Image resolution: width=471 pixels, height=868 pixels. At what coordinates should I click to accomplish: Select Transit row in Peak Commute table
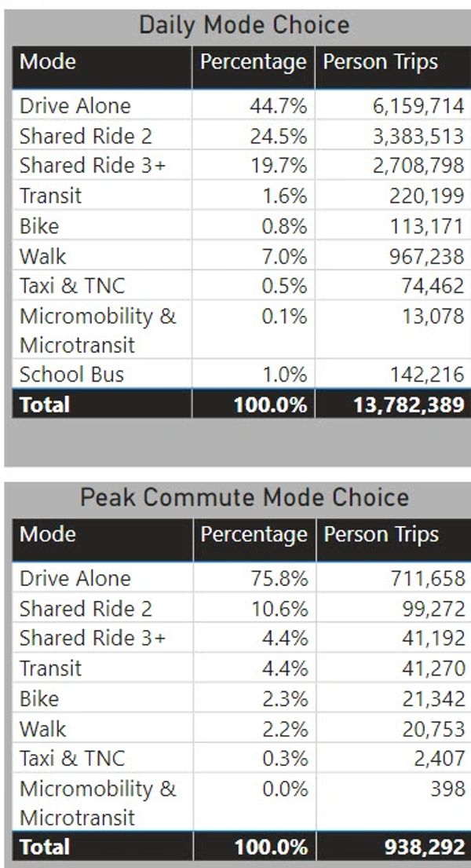(50, 668)
